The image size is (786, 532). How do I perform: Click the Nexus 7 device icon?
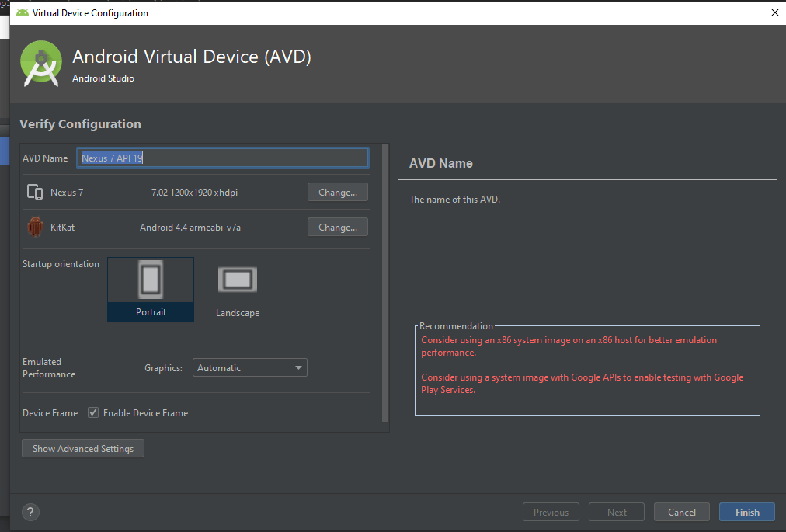(35, 192)
